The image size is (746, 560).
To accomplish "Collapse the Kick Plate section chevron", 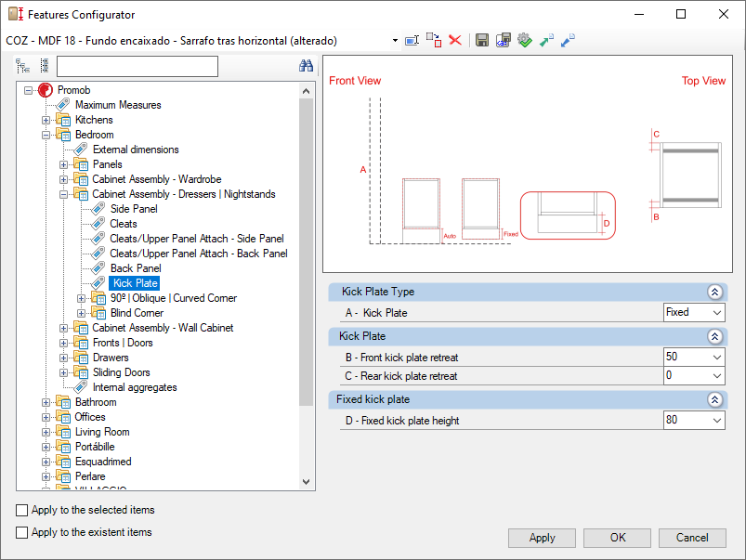I will click(x=714, y=336).
